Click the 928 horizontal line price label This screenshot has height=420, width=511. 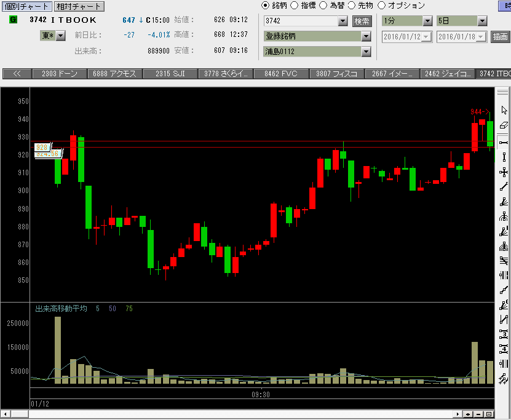tap(42, 148)
